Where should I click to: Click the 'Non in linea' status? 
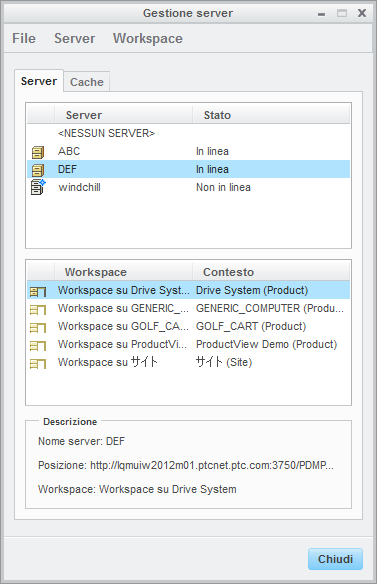(x=223, y=187)
